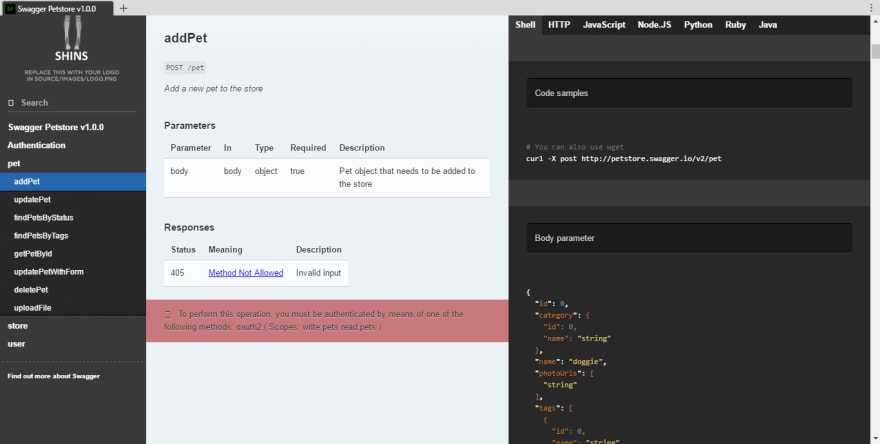This screenshot has width=880, height=444.
Task: Expand the user section in sidebar
Action: tap(16, 344)
